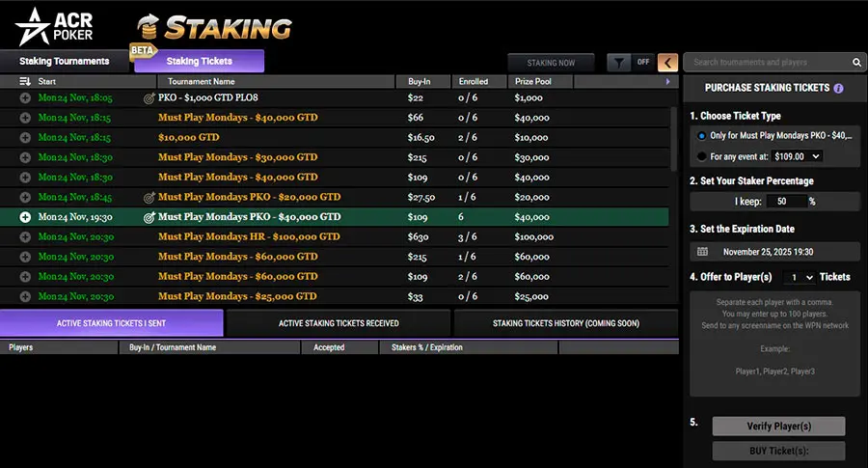
Task: Open the $109.00 buy-in dropdown
Action: coord(797,156)
